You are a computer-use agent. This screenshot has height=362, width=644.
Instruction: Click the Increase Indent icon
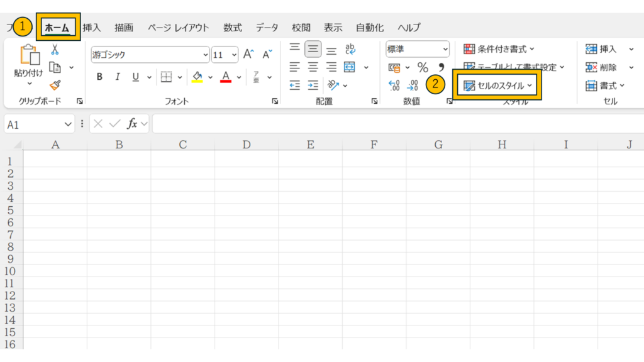(313, 85)
